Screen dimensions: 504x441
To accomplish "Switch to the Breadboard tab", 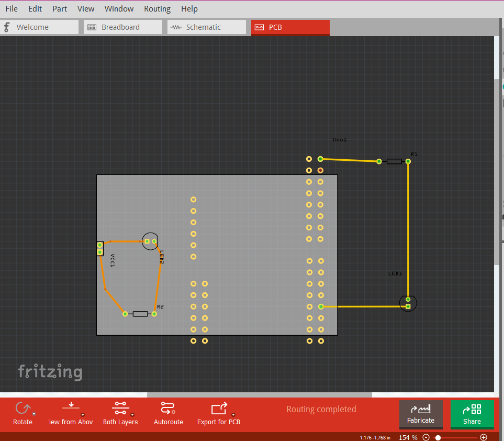I will click(x=122, y=27).
